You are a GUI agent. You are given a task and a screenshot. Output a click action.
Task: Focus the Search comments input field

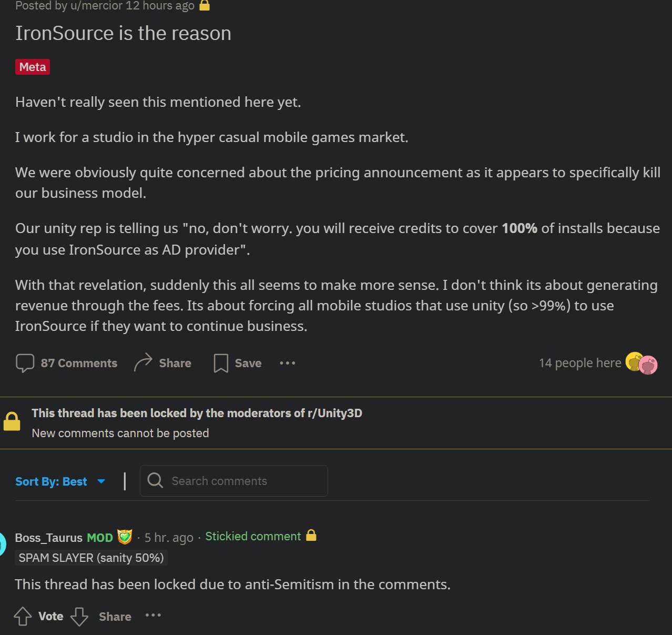[234, 481]
